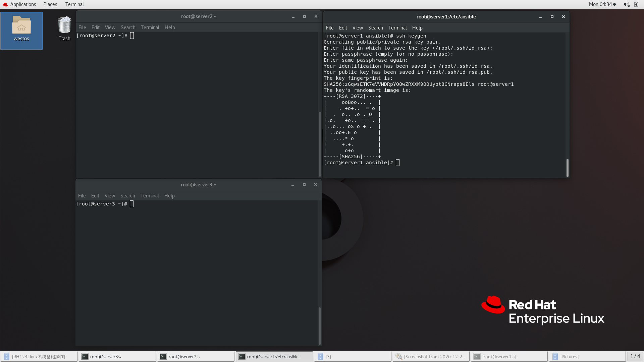The image size is (644, 362).
Task: Open View menu in server3 terminal
Action: coord(110,196)
